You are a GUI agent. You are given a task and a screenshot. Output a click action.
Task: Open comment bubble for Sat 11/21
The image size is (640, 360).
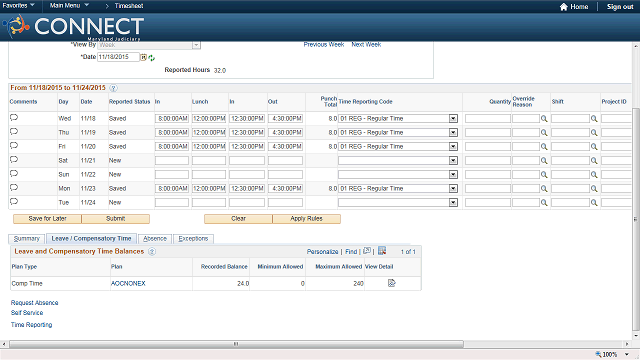14,160
